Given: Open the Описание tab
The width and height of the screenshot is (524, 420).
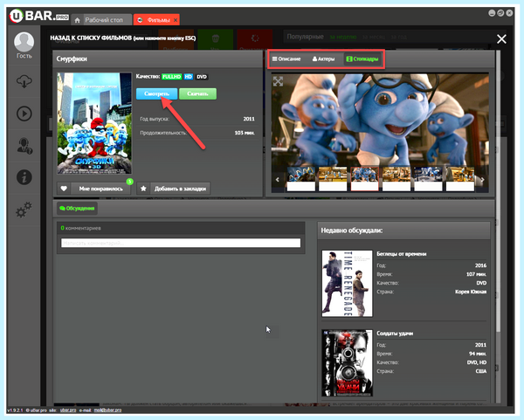Looking at the screenshot, I should pyautogui.click(x=286, y=59).
